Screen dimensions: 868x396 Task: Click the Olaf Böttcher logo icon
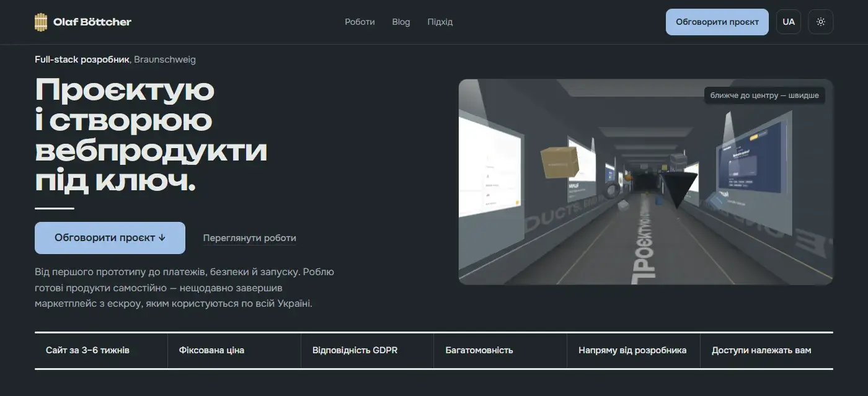coord(41,22)
